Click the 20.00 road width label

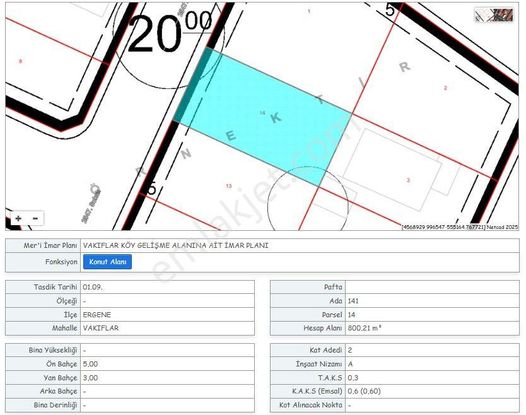170,33
